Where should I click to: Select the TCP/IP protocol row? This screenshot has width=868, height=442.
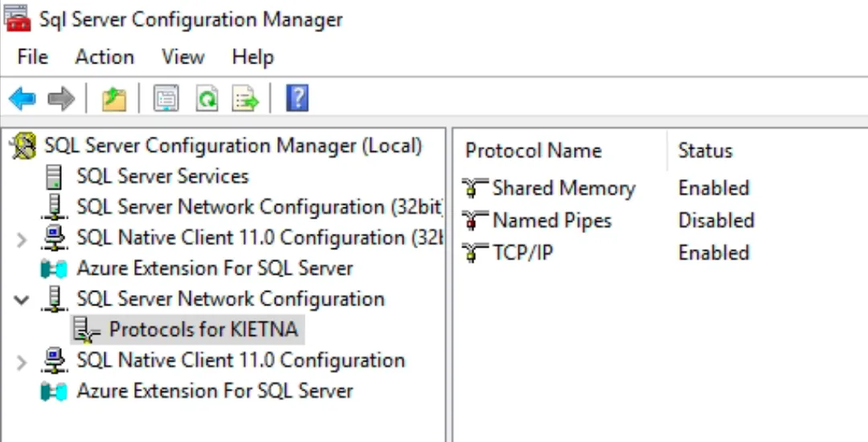(x=522, y=253)
